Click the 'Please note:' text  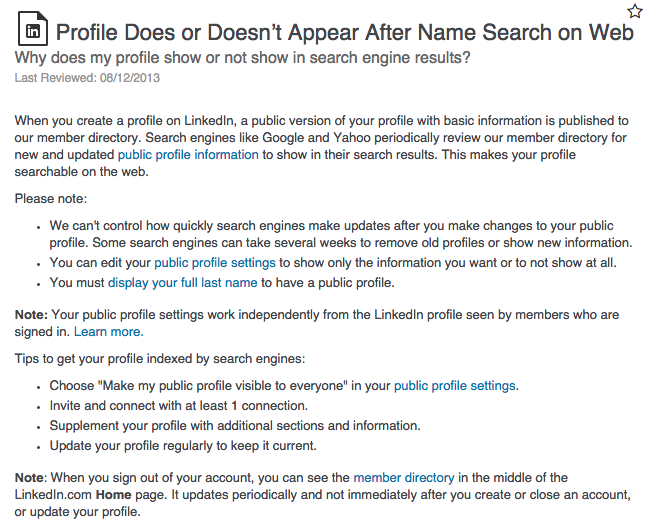51,199
